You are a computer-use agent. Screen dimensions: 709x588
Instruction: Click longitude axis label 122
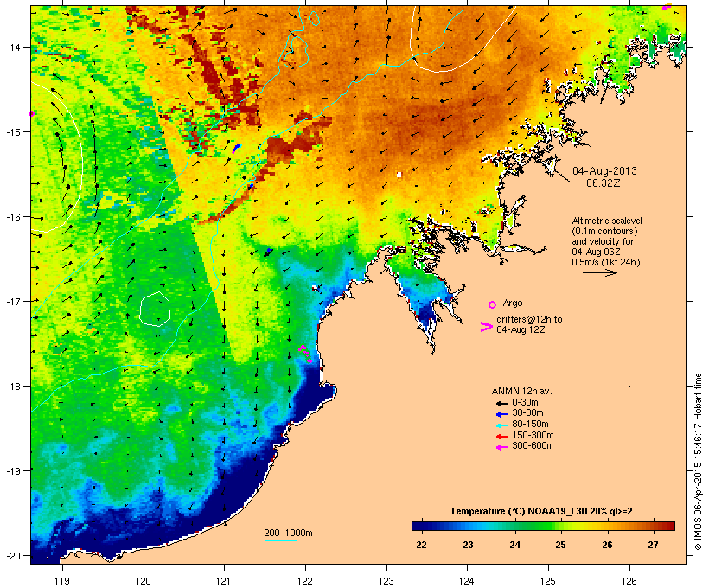pyautogui.click(x=305, y=581)
